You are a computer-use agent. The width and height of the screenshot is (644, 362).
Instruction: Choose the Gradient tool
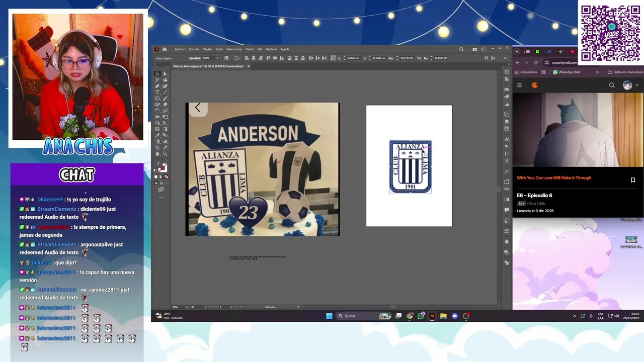click(x=165, y=129)
